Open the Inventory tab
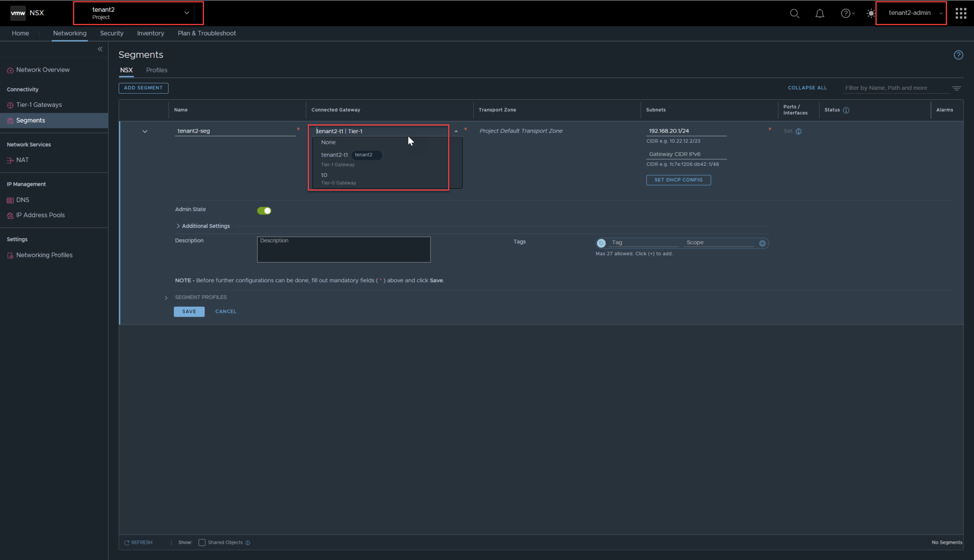This screenshot has width=974, height=560. tap(150, 33)
